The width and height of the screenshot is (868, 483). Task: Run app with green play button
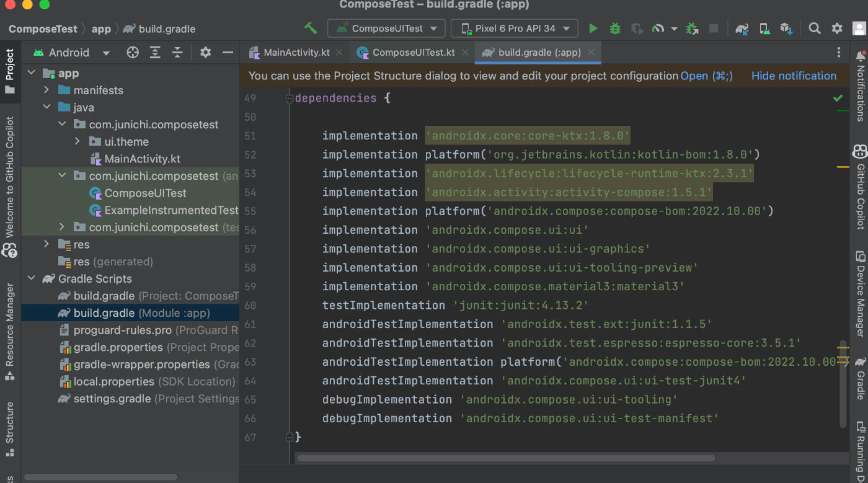coord(593,28)
